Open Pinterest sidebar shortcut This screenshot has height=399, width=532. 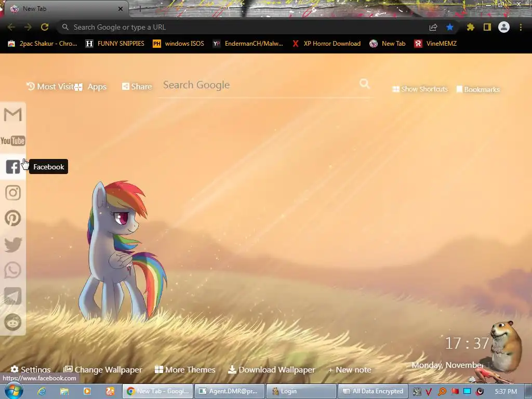pyautogui.click(x=13, y=218)
